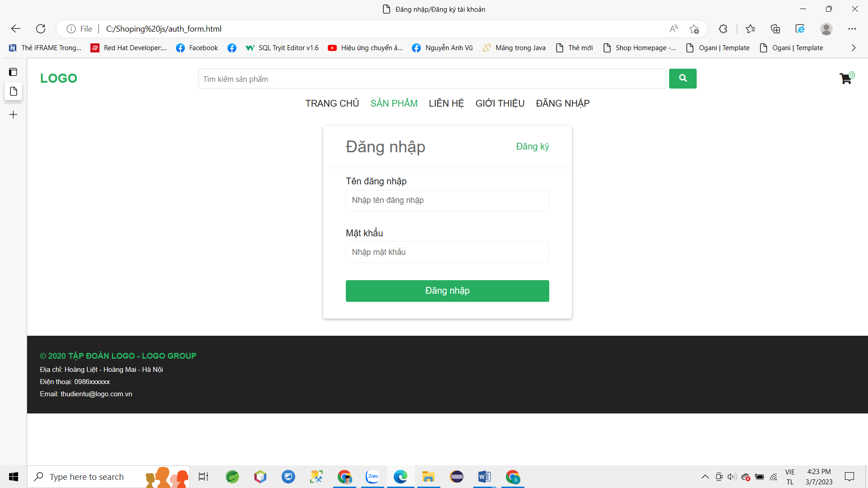This screenshot has height=488, width=868.
Task: Click the shopping cart icon
Action: click(x=846, y=78)
